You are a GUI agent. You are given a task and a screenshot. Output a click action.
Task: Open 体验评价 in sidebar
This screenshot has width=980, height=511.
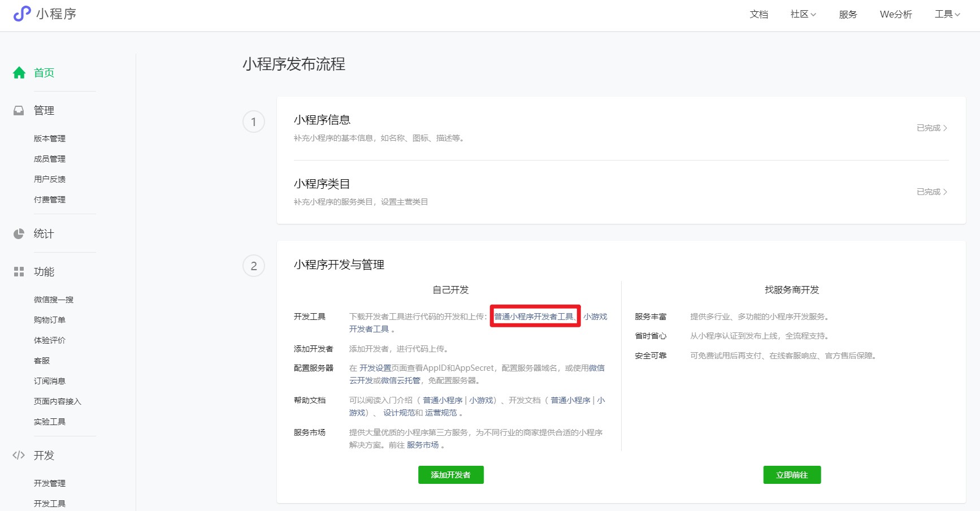tap(50, 340)
